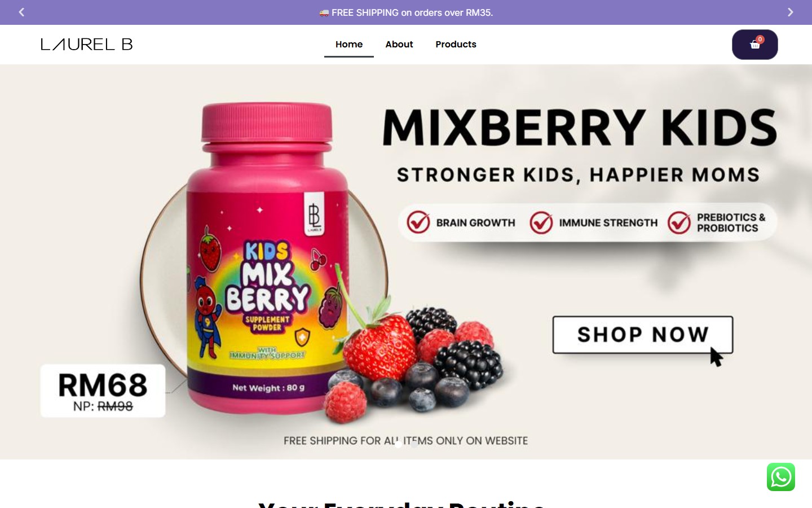Click the SHOP NOW button

coord(643,335)
